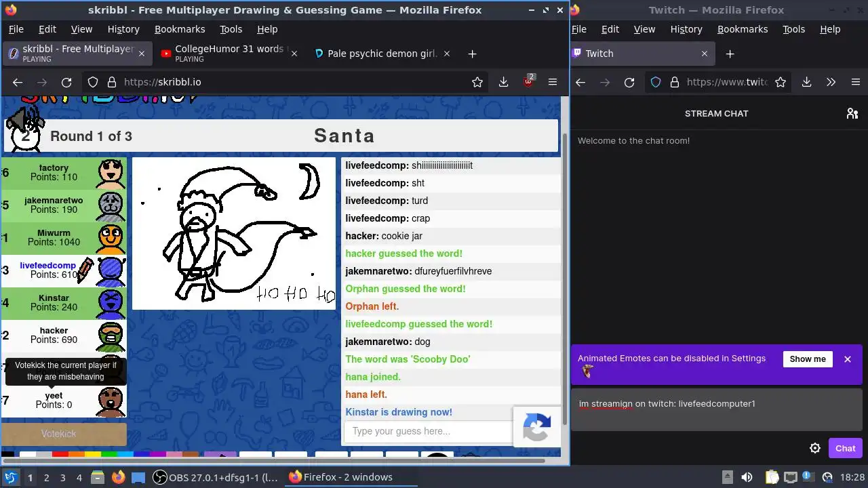Image resolution: width=868 pixels, height=488 pixels.
Task: Click the taskbar clock showing 18:28
Action: pyautogui.click(x=852, y=477)
